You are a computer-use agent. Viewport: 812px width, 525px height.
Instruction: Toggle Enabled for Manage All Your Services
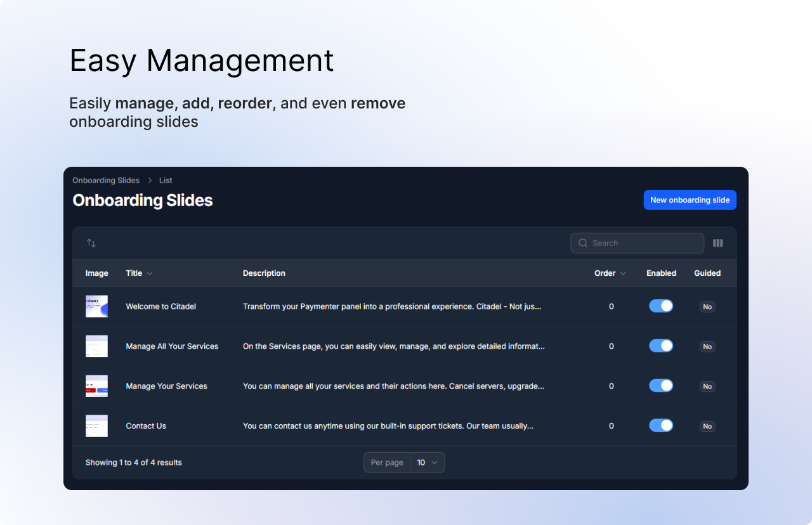[661, 346]
